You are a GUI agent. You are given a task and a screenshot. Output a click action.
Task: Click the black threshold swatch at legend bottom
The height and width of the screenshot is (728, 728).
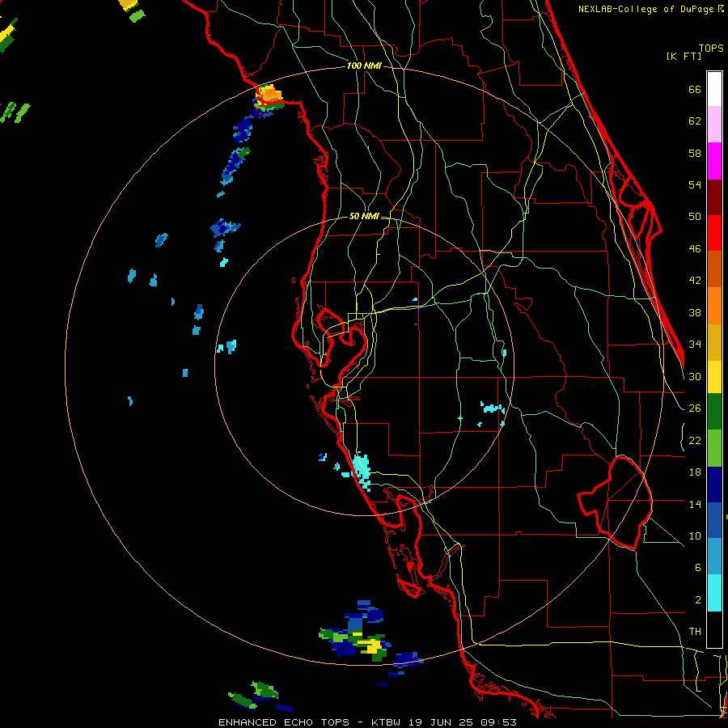click(714, 629)
